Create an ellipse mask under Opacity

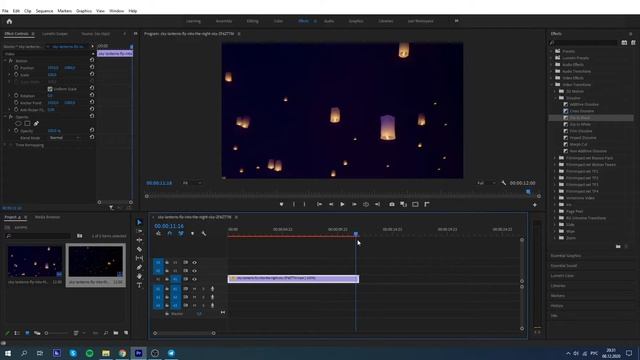[18, 123]
